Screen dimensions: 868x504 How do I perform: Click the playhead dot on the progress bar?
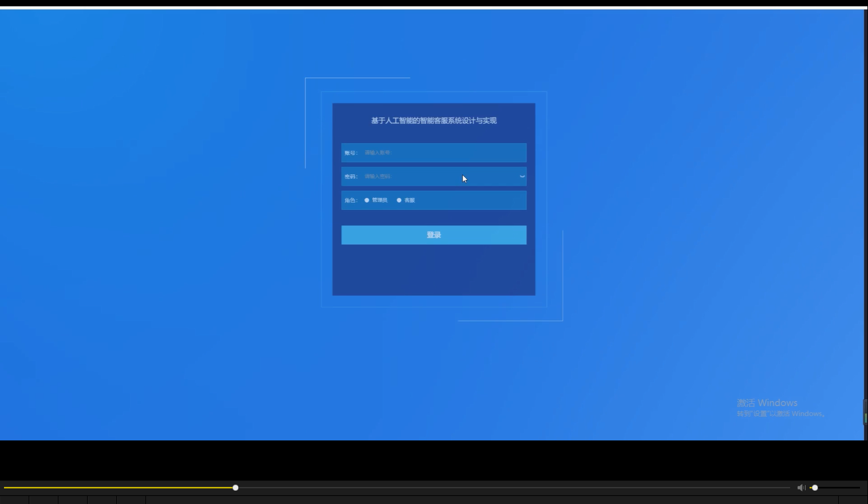tap(235, 487)
